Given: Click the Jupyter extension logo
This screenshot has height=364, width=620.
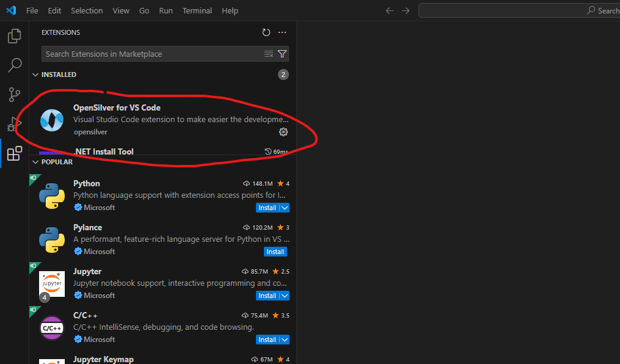Looking at the screenshot, I should pos(52,284).
